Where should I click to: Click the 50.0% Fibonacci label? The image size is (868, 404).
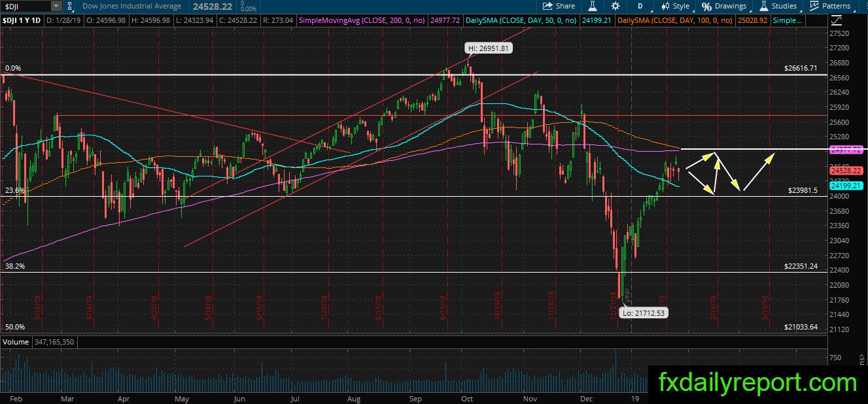14,327
